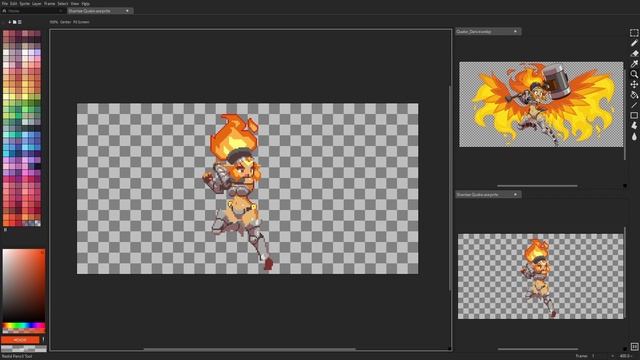The image size is (640, 360).
Task: Select the Eraser tool
Action: point(634,53)
